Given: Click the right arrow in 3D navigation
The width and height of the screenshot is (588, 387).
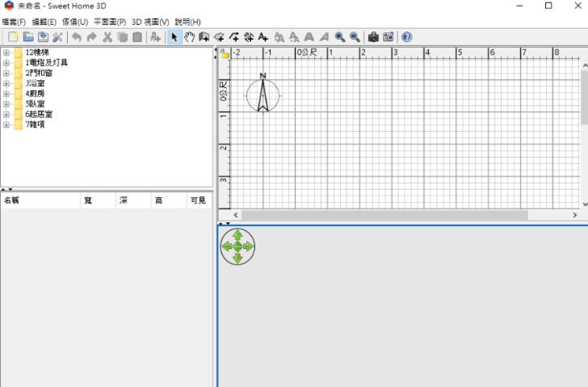Looking at the screenshot, I should [248, 246].
